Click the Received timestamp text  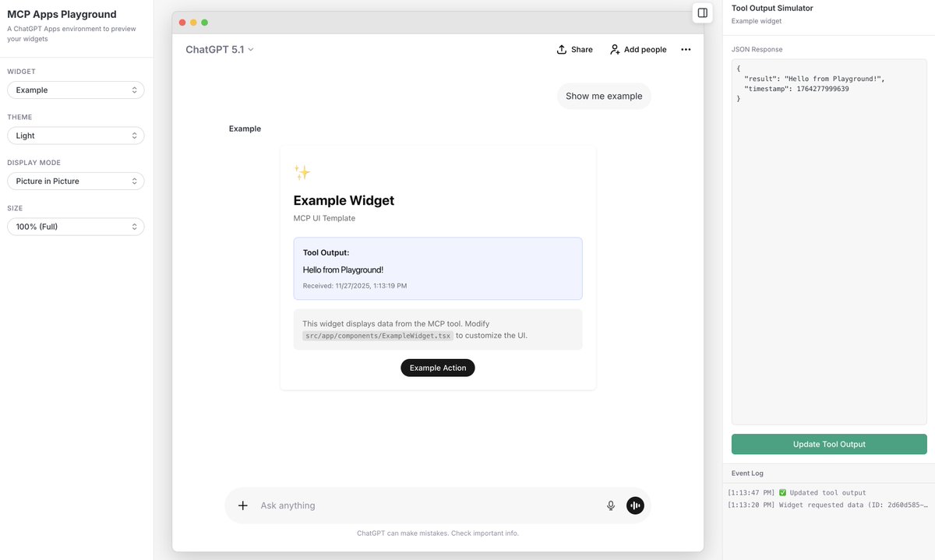click(x=355, y=286)
